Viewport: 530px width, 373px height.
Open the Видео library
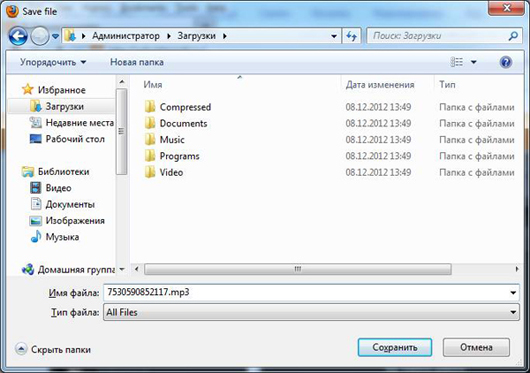[x=58, y=188]
